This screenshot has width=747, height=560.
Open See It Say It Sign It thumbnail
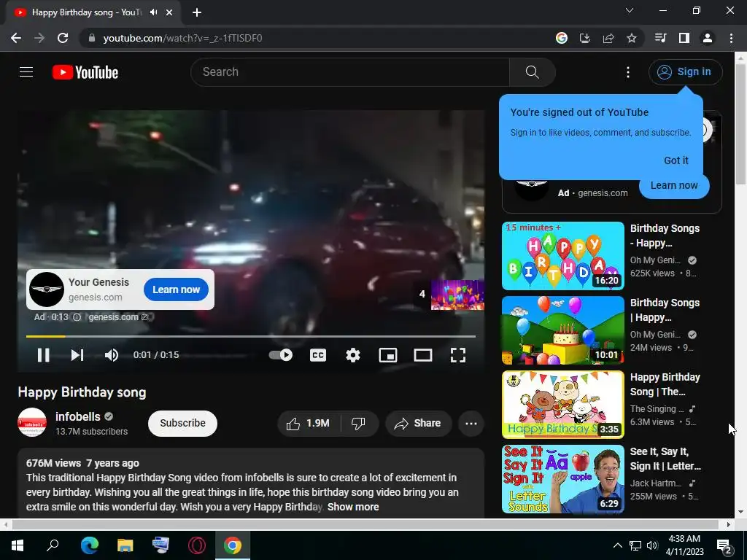coord(562,478)
